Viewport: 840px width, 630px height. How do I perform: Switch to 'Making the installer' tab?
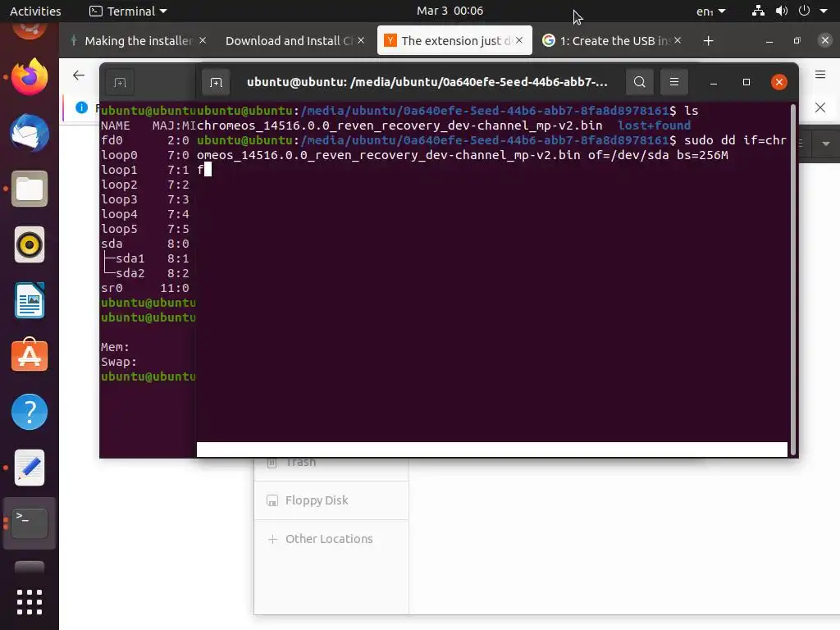coord(139,41)
